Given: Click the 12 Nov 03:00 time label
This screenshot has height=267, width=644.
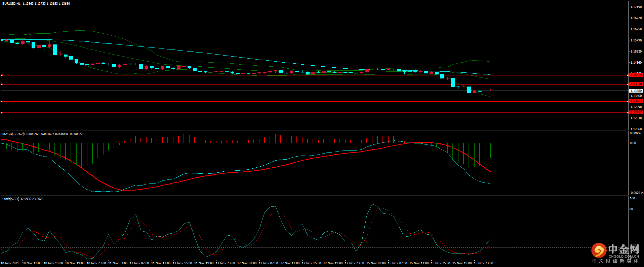Looking at the screenshot, I should (x=247, y=263).
